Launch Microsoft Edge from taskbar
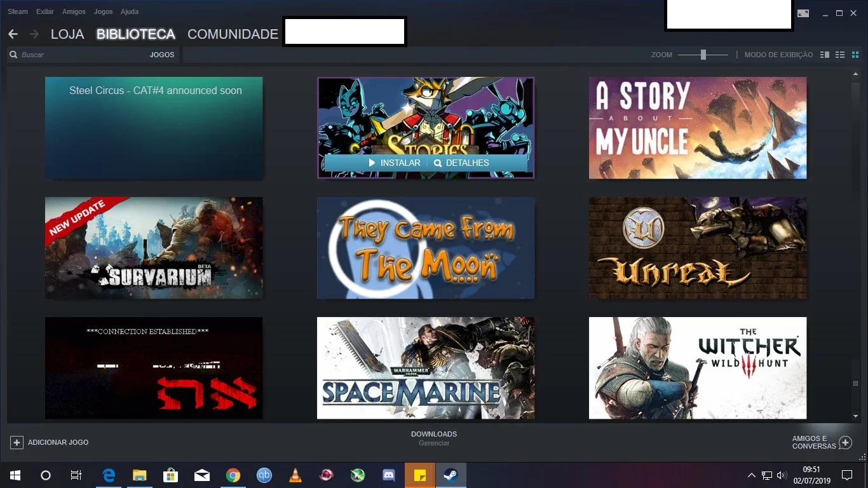The image size is (868, 488). (x=109, y=475)
